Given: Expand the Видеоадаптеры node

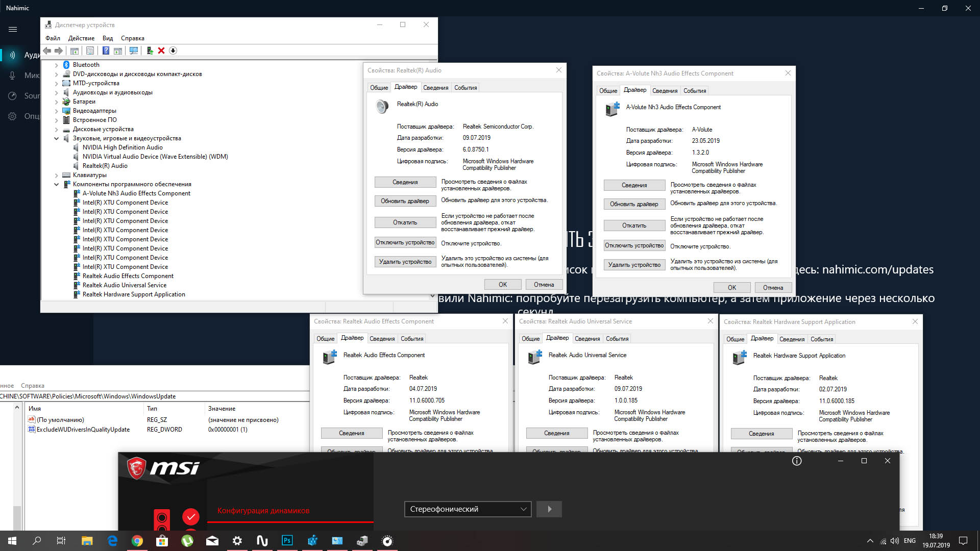Looking at the screenshot, I should click(56, 111).
